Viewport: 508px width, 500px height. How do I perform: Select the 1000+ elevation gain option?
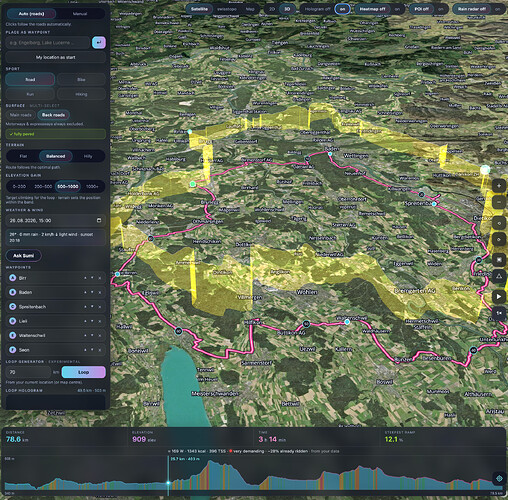pyautogui.click(x=92, y=186)
